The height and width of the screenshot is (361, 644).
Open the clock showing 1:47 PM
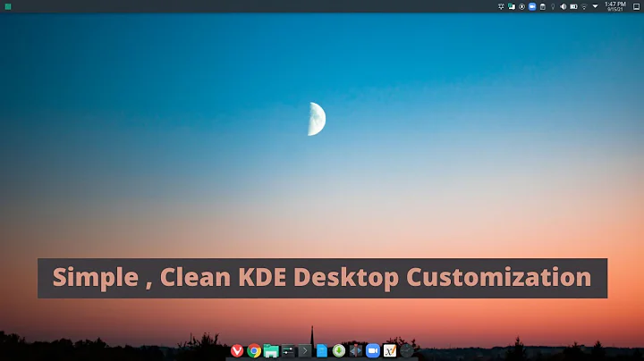point(614,6)
